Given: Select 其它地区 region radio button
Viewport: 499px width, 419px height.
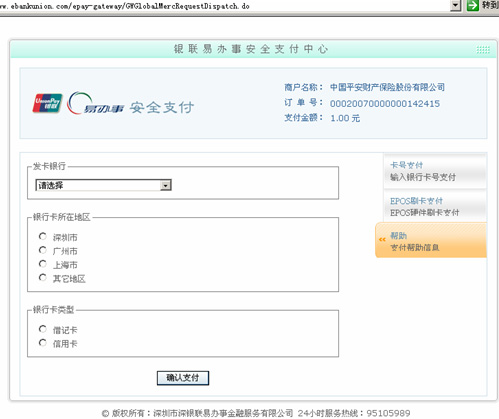Looking at the screenshot, I should pyautogui.click(x=42, y=277).
